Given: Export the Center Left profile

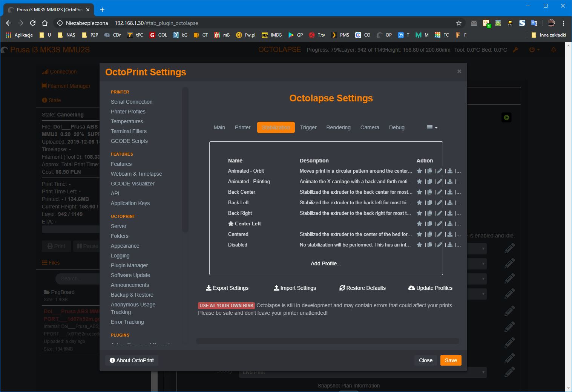Looking at the screenshot, I should click(450, 224).
